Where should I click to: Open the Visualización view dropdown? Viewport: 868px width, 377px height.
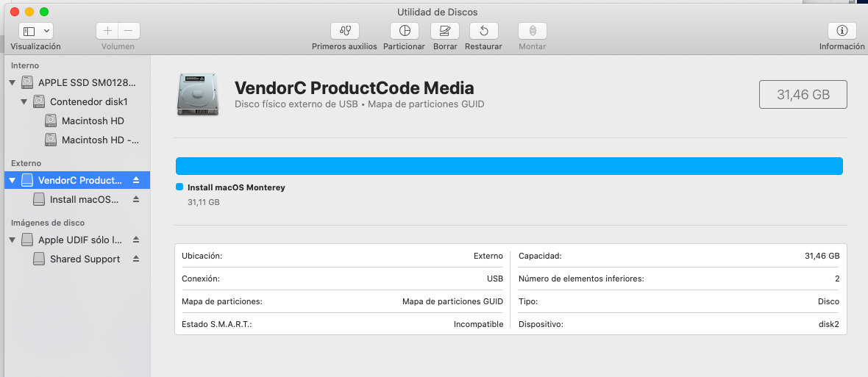(35, 31)
